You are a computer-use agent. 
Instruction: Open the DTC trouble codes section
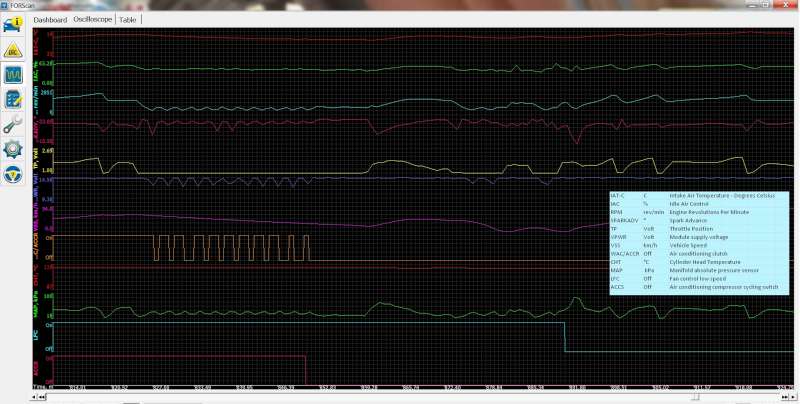(x=14, y=49)
